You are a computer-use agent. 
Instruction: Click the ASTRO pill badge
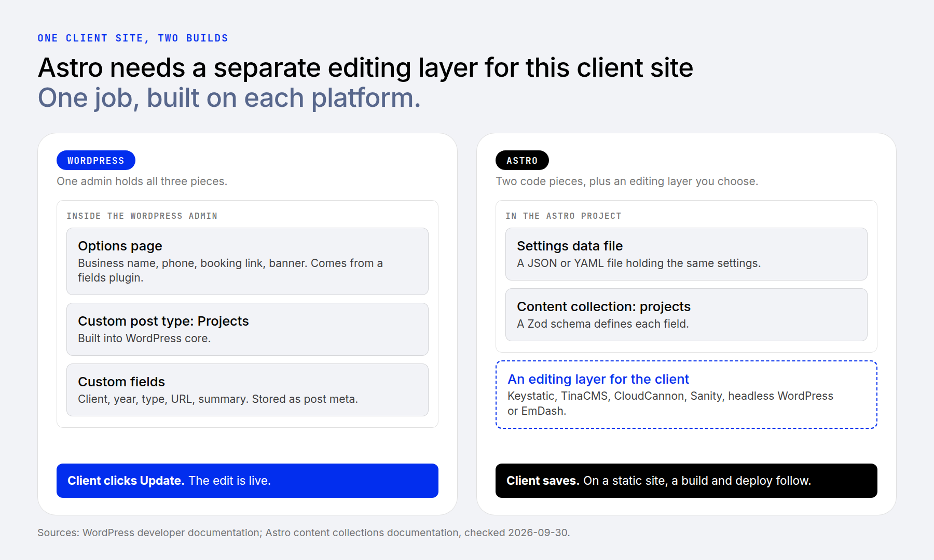pos(522,160)
